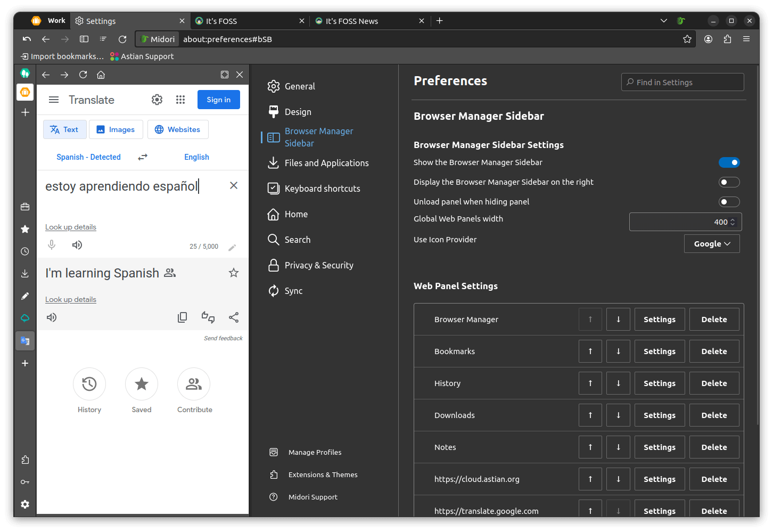Open the Downloads panel in the sidebar
Viewport: 773px width, 532px height.
25,273
